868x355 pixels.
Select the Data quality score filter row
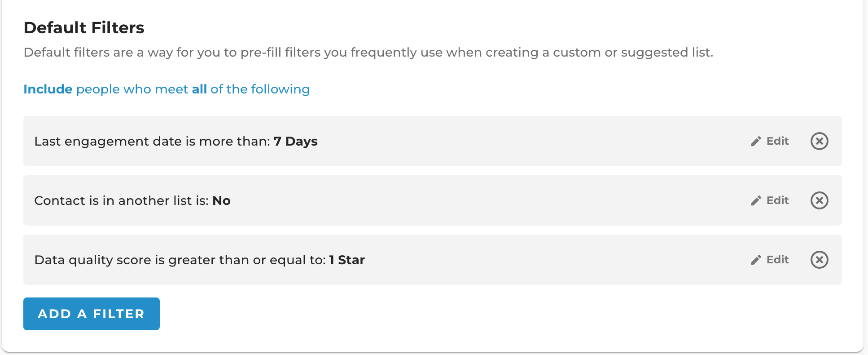pos(433,260)
